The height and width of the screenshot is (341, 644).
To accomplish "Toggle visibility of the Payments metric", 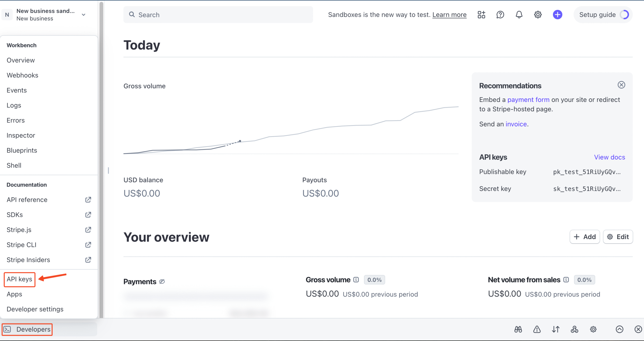I will (162, 281).
